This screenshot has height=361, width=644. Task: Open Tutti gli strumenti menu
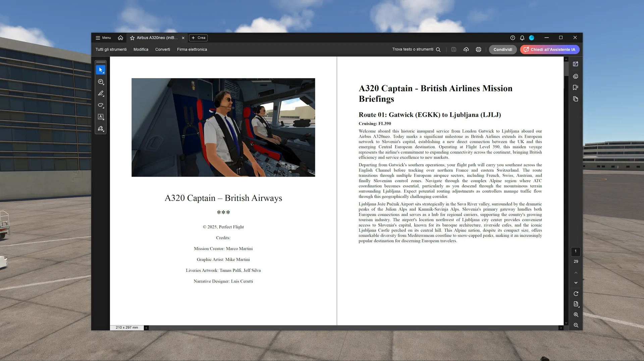(x=111, y=50)
